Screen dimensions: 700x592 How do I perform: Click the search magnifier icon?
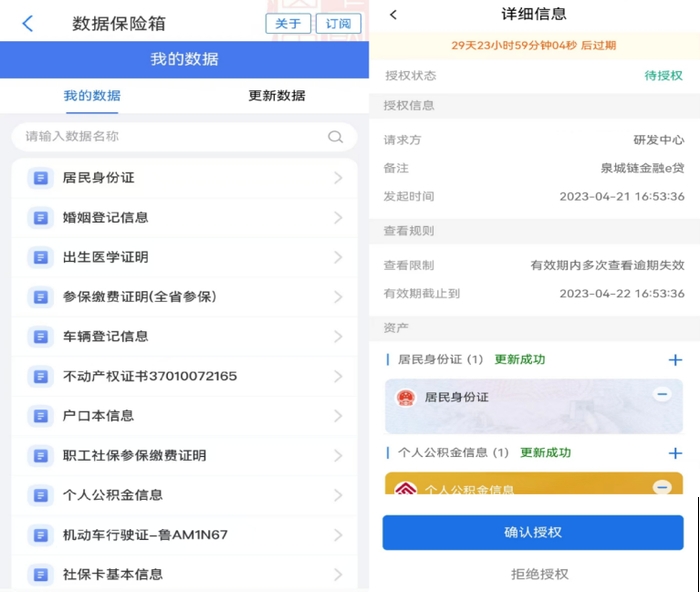coord(335,137)
